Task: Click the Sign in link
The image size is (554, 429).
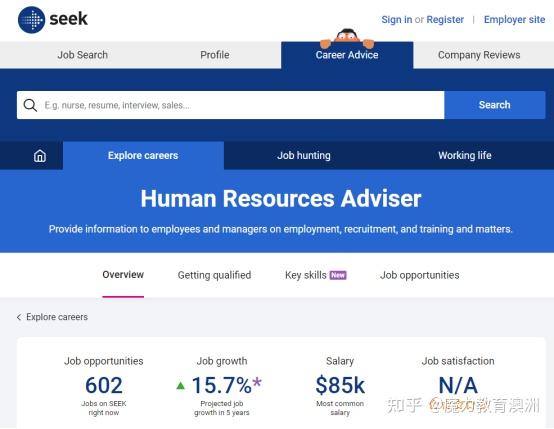Action: [x=396, y=20]
